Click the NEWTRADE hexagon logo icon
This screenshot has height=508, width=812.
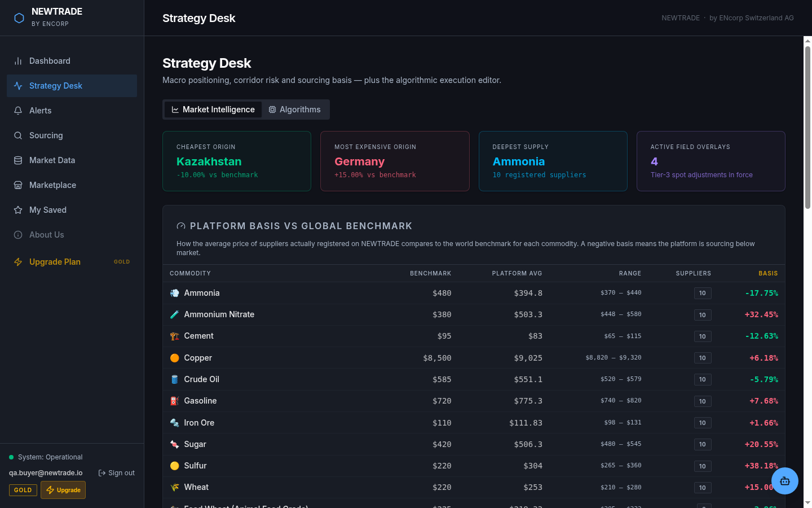tap(19, 18)
